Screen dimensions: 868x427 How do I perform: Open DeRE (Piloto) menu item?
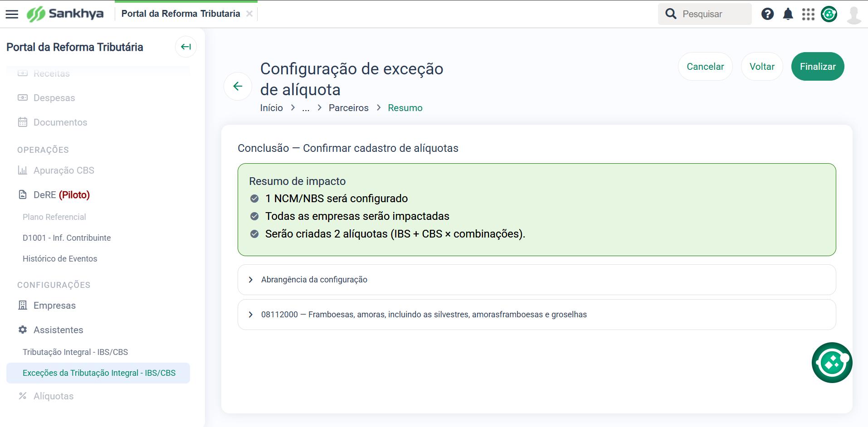point(62,195)
